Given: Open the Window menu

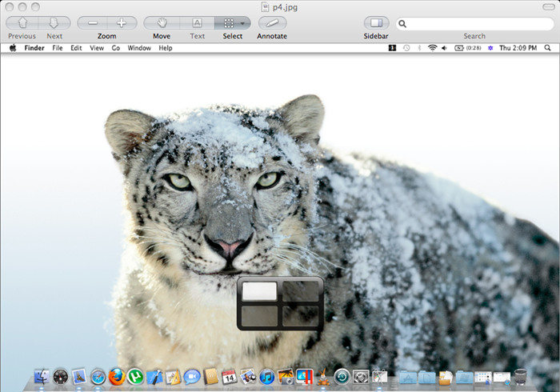Looking at the screenshot, I should point(139,48).
